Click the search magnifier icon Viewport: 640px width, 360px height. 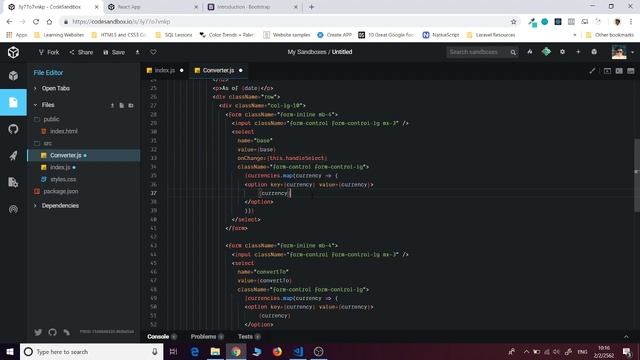click(x=513, y=52)
